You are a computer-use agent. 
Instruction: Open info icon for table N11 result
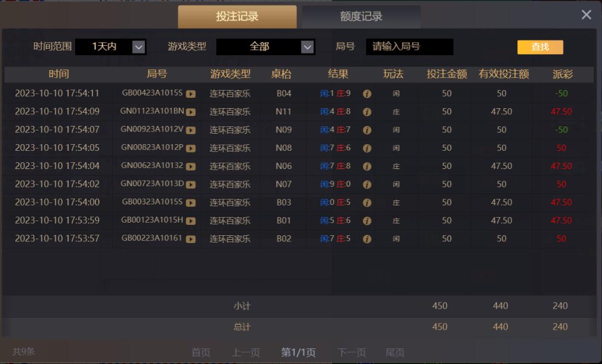[x=367, y=112]
